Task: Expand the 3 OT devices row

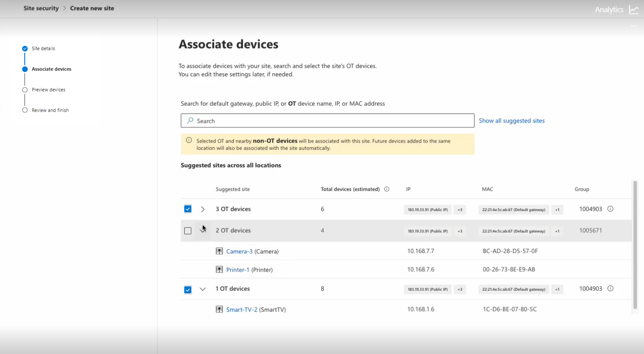Action: point(203,209)
